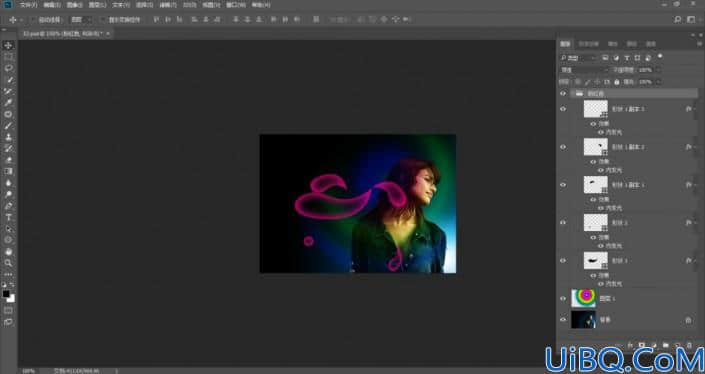Filter layers by type T icon
Image resolution: width=705 pixels, height=374 pixels.
[626, 58]
